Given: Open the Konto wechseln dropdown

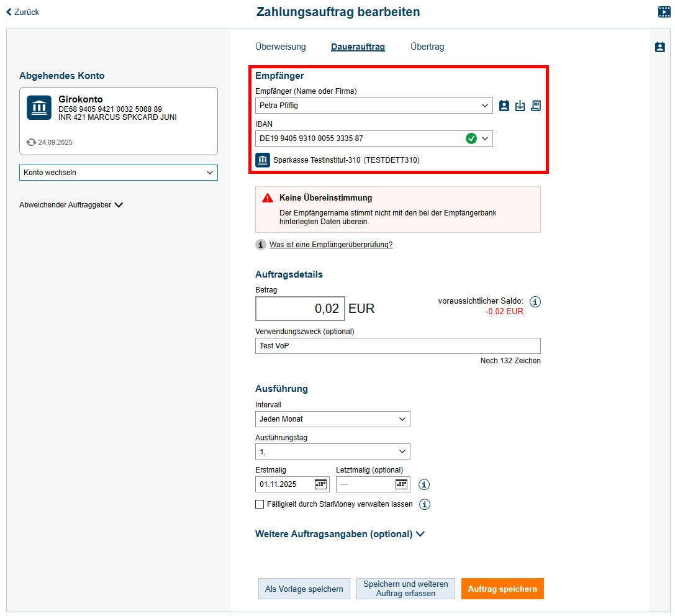Looking at the screenshot, I should point(119,173).
